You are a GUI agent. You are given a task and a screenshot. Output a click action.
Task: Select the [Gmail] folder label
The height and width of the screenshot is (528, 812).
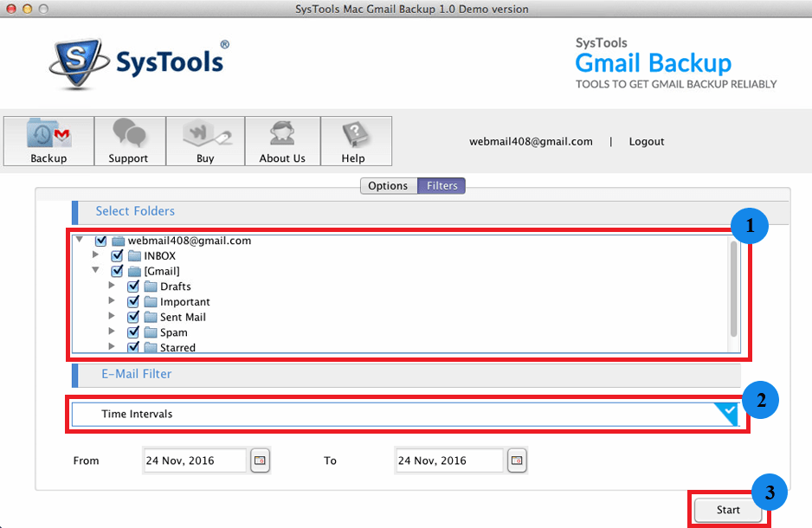click(x=162, y=271)
